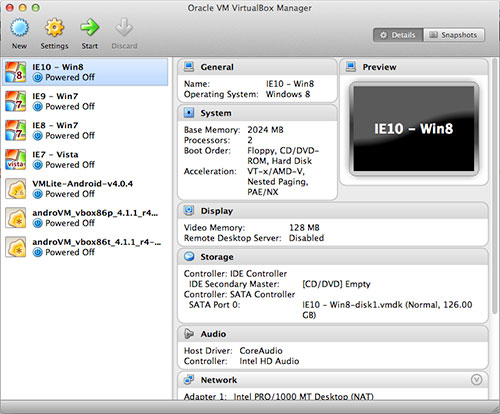The width and height of the screenshot is (500, 414).
Task: Select the IE9 - Win7 OS icon
Action: tap(15, 101)
